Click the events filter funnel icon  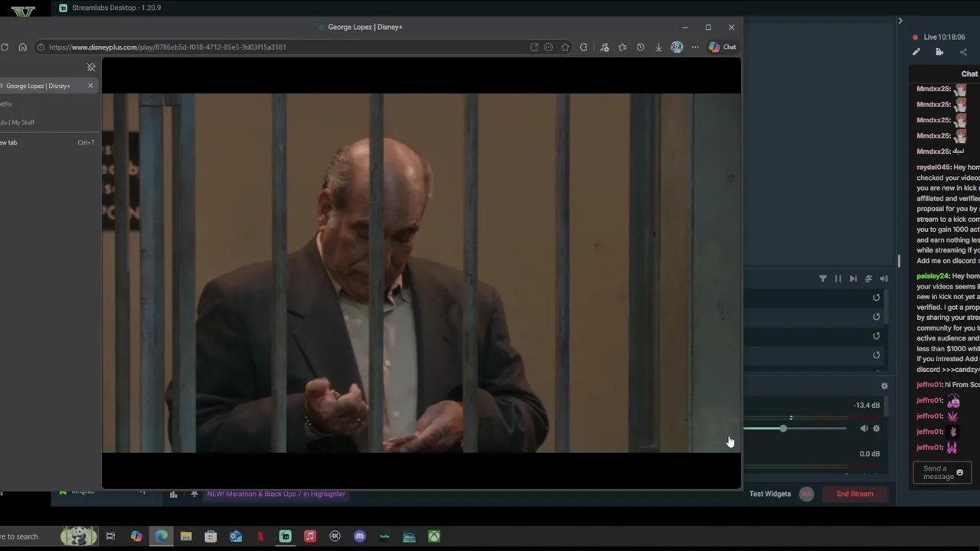point(823,279)
